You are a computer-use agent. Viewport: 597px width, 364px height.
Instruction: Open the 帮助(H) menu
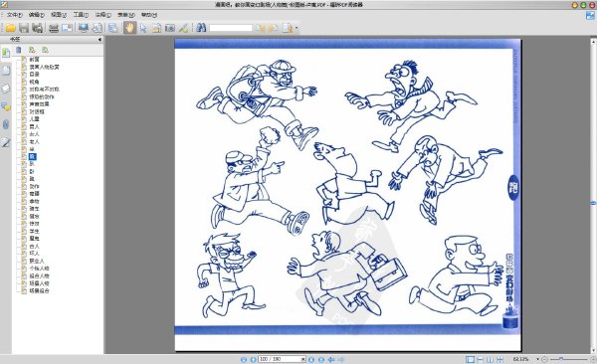tap(149, 15)
